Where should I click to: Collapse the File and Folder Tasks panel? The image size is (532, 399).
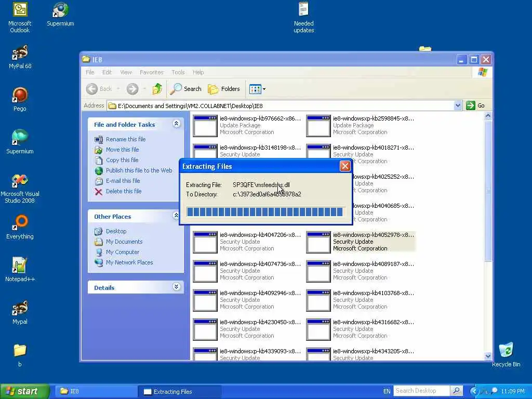[176, 124]
